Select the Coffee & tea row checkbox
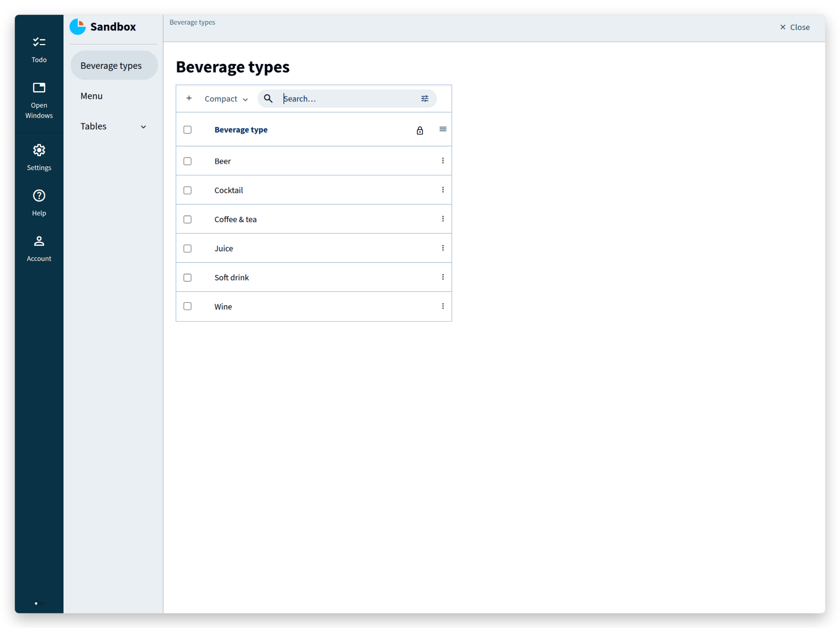 187,219
